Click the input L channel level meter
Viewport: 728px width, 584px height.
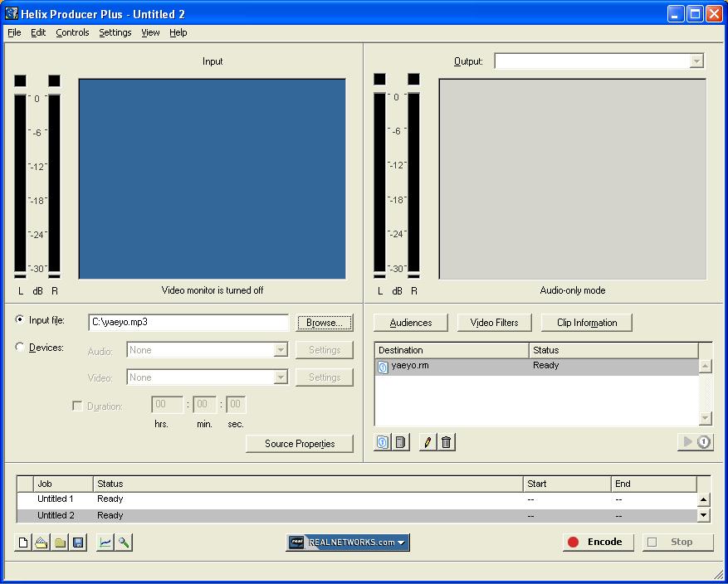[21, 183]
